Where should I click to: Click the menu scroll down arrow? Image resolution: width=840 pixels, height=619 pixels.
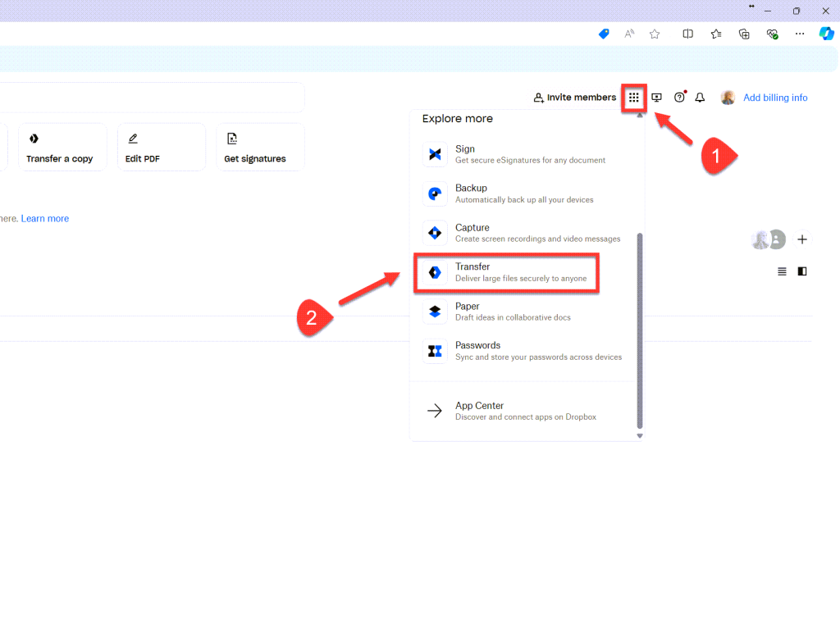point(640,436)
